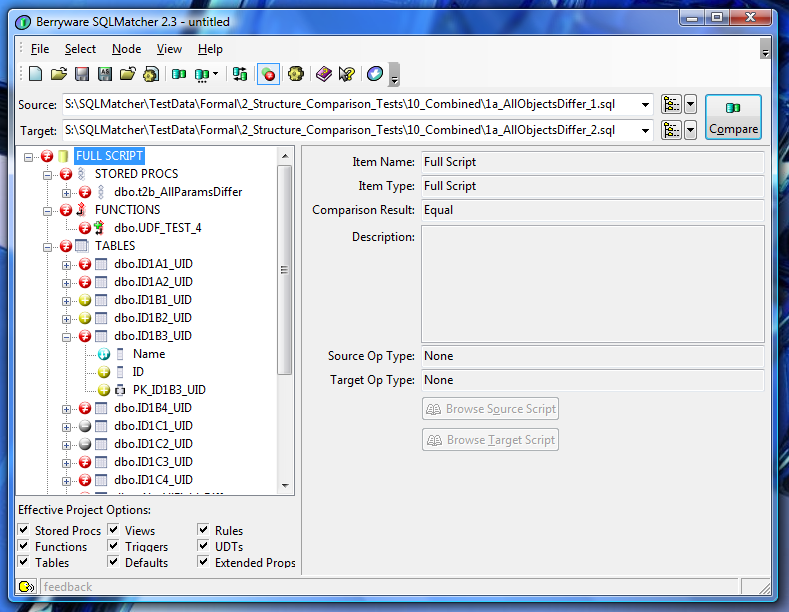Toggle the Functions checkbox
Screen dimensions: 789x612
tap(24, 546)
